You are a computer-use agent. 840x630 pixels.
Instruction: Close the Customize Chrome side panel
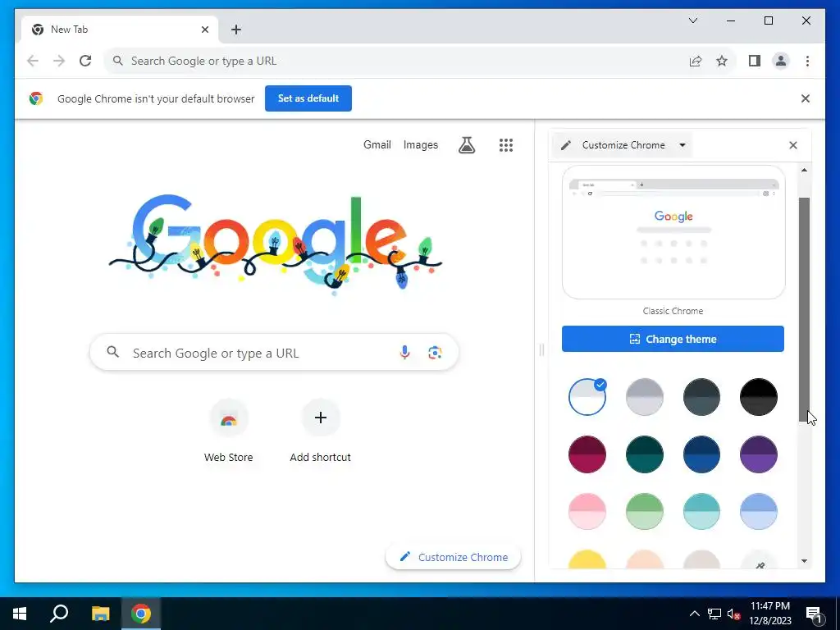(x=793, y=145)
